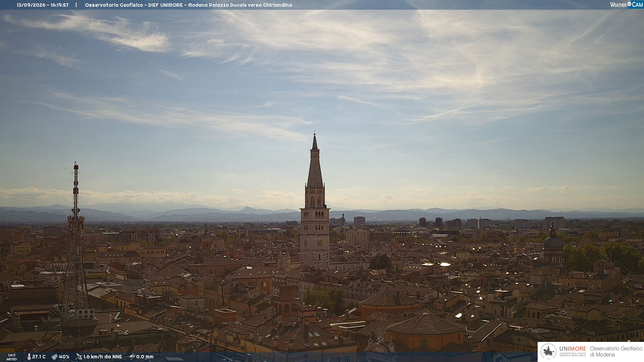Click the wind anemometer icon
Viewport: 644px width, 362px height.
[x=79, y=357]
